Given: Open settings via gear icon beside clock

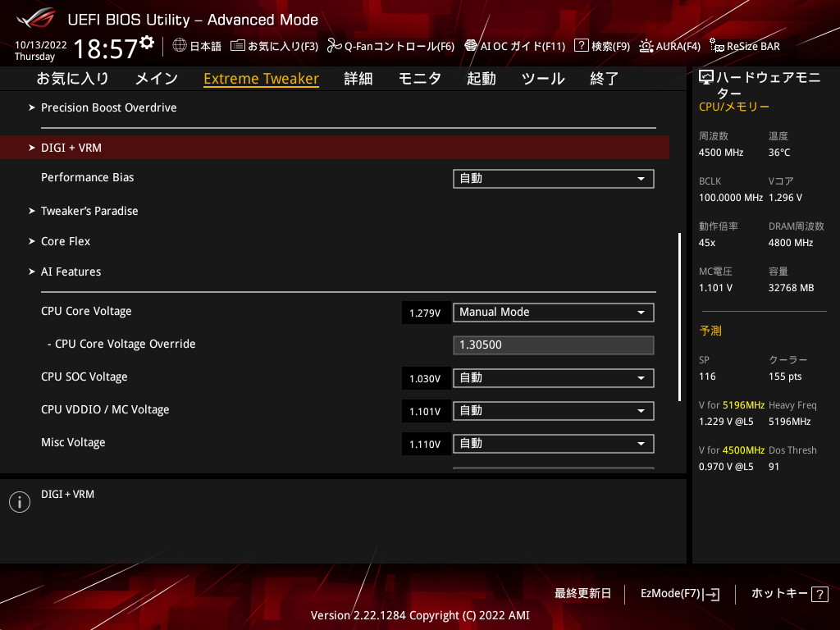Looking at the screenshot, I should click(x=146, y=43).
